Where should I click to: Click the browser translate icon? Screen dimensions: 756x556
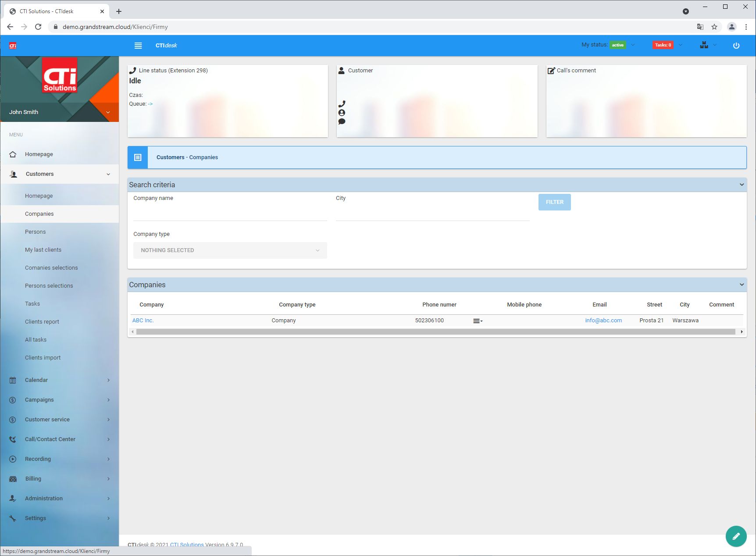700,27
